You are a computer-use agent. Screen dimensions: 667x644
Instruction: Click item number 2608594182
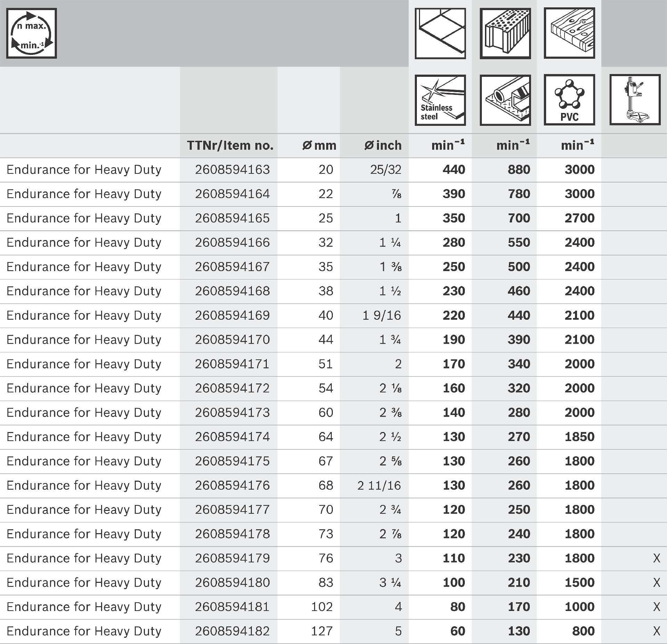click(232, 631)
